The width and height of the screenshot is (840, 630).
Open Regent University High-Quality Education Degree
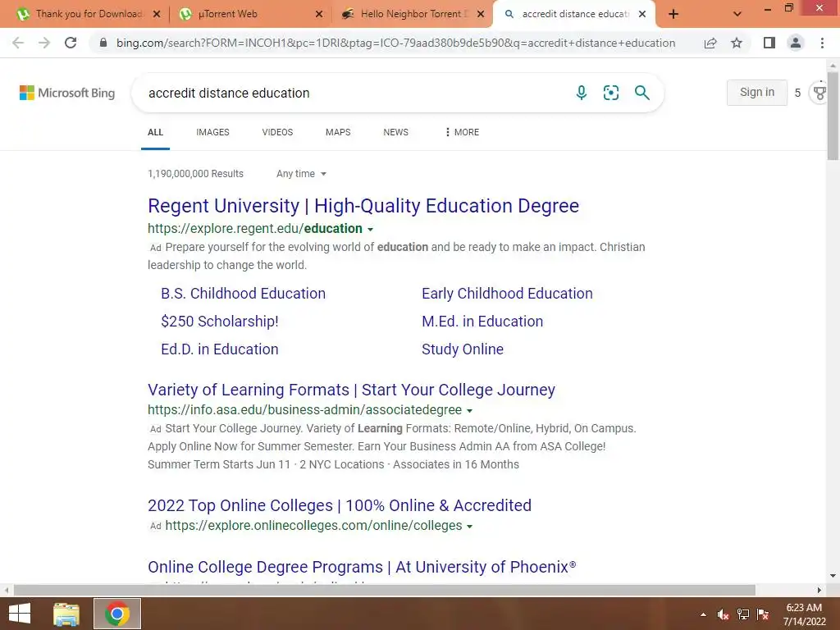(363, 206)
